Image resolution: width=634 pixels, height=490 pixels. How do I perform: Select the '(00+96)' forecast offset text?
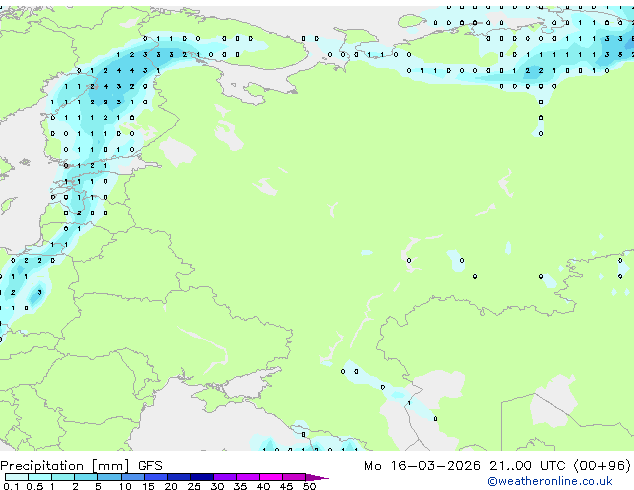[x=602, y=466]
